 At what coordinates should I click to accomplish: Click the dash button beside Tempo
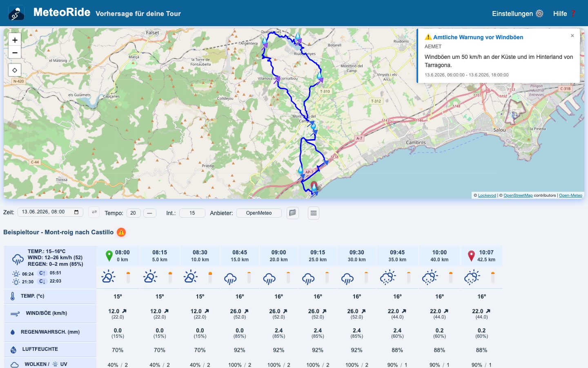click(x=150, y=213)
